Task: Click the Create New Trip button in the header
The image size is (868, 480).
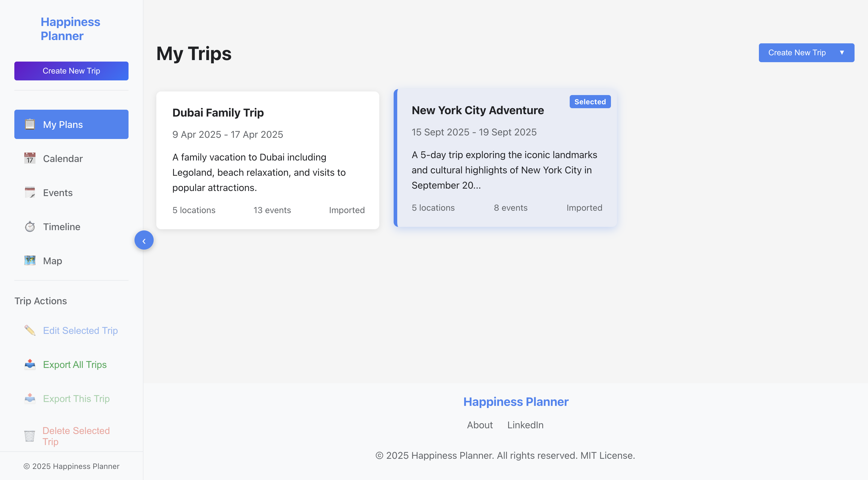Action: point(797,53)
